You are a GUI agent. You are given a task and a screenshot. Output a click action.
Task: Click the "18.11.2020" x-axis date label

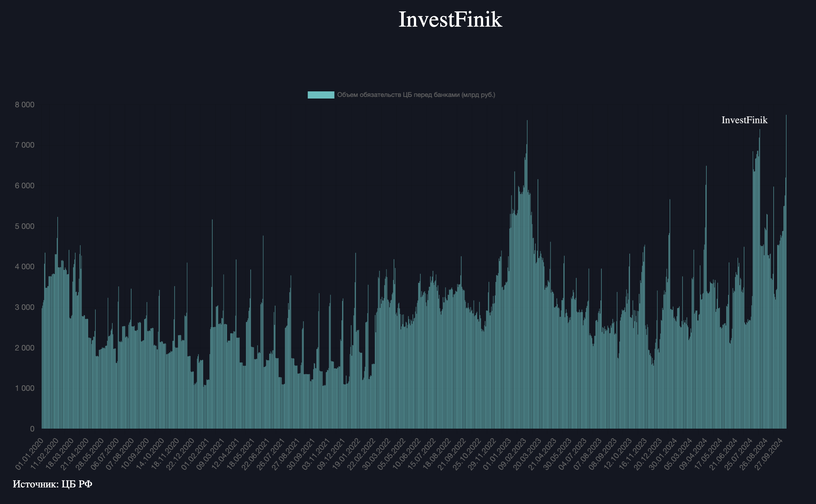click(165, 454)
